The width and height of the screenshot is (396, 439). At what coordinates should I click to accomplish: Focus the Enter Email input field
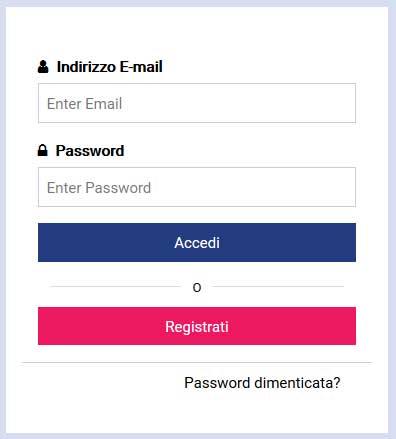197,103
